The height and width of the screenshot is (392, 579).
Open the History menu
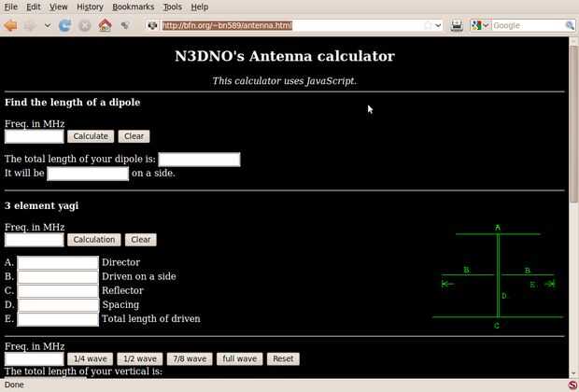point(90,7)
